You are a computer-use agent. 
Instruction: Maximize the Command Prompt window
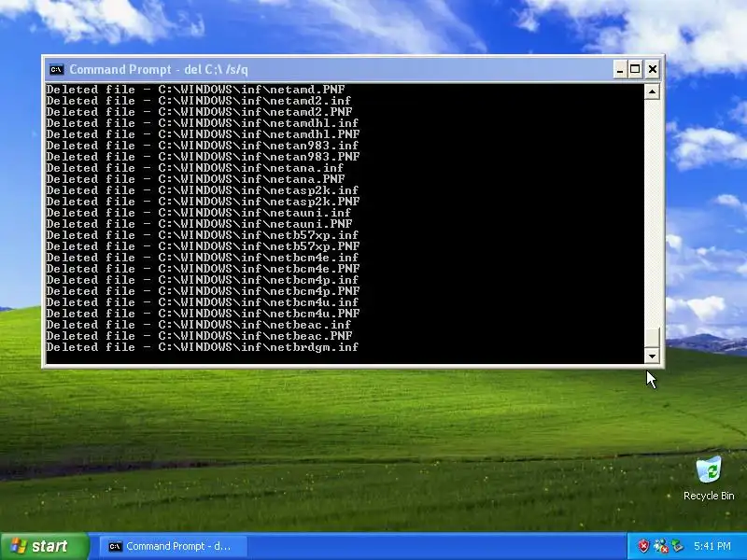pyautogui.click(x=635, y=69)
